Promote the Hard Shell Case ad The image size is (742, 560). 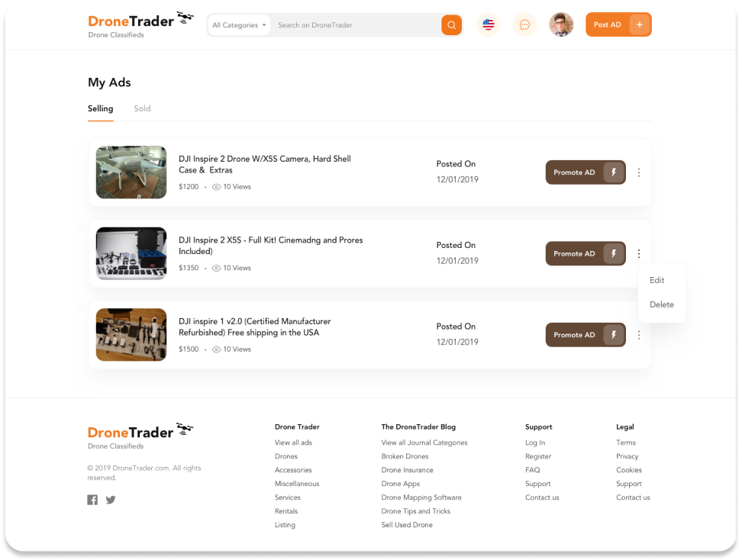(x=586, y=172)
